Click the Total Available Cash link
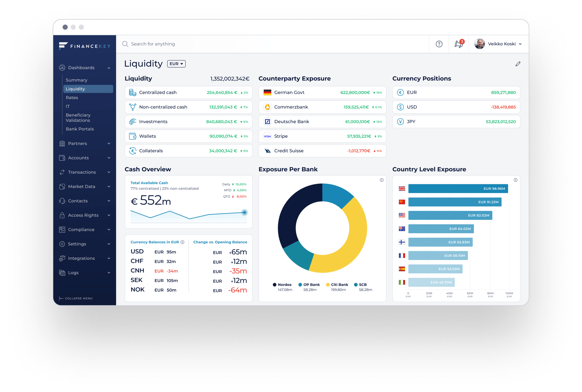This screenshot has height=392, width=582. 149,183
